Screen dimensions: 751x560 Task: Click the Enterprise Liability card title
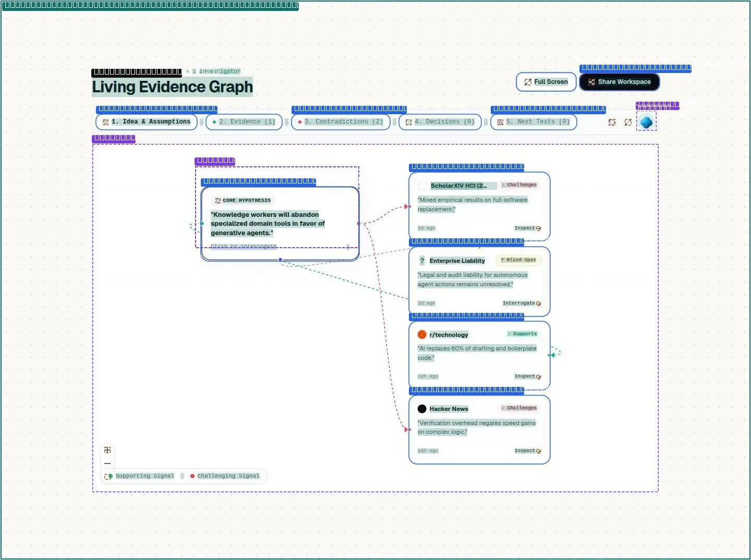tap(457, 261)
